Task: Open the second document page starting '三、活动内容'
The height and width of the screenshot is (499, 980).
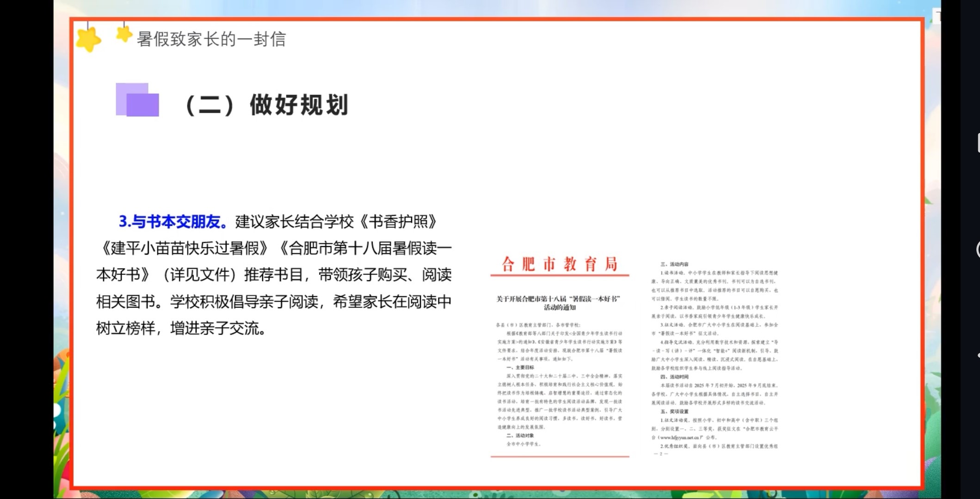Action: point(715,359)
